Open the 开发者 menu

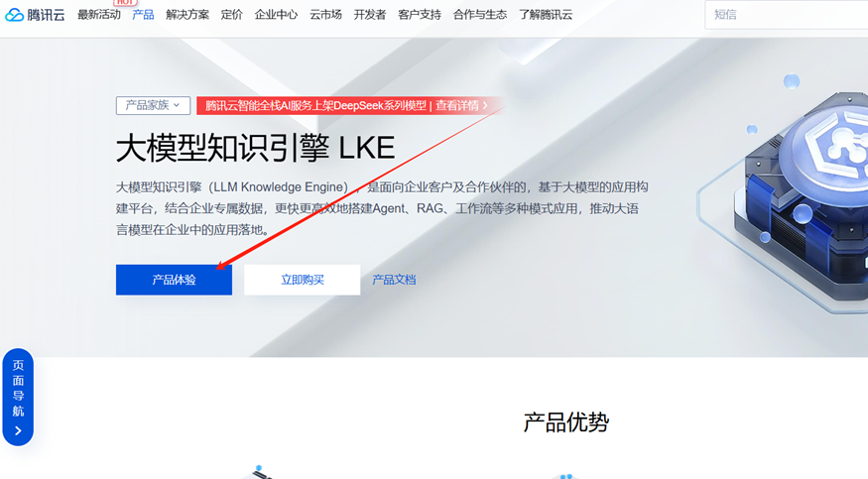pos(370,15)
